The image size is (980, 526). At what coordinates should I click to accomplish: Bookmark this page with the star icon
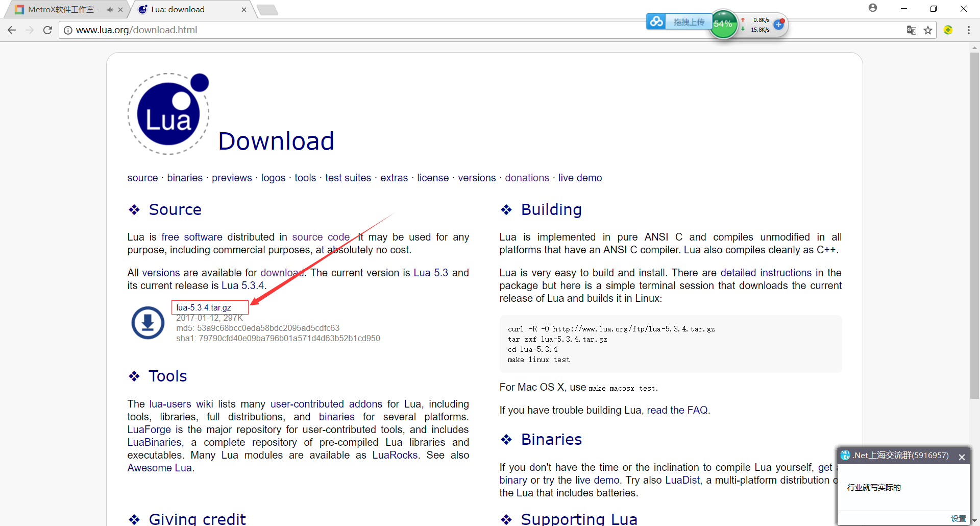tap(928, 30)
